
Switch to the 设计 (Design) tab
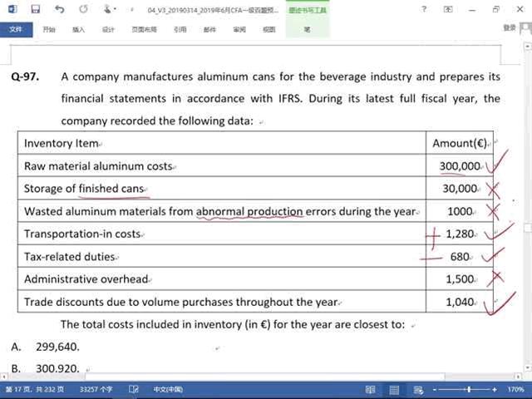pyautogui.click(x=108, y=30)
